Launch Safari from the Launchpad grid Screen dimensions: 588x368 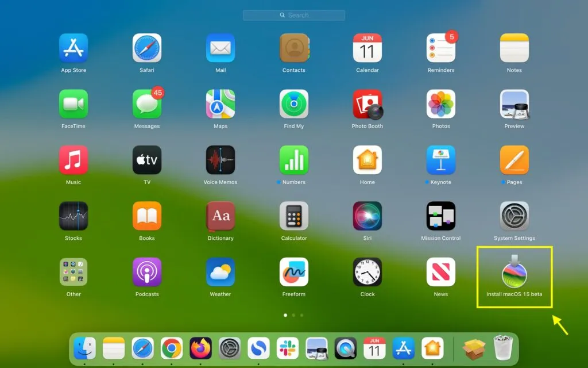(x=147, y=48)
